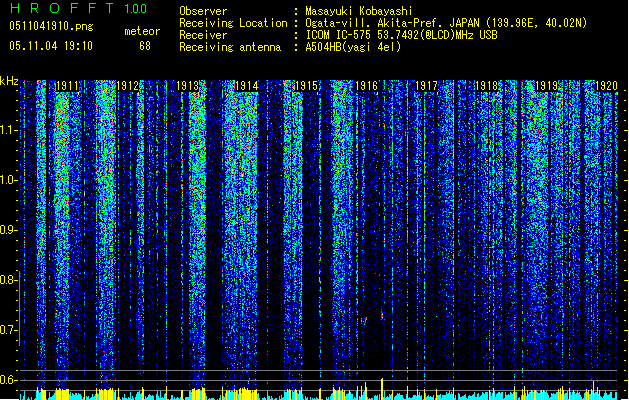This screenshot has height=400, width=629.
Task: Click the Receiving antenna label
Action: [230, 47]
